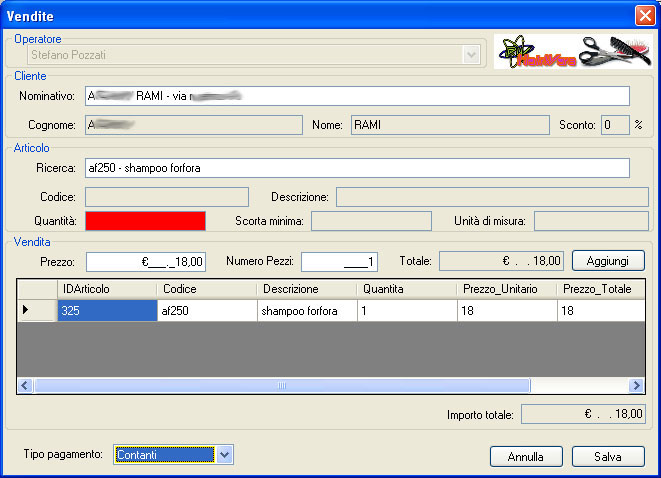This screenshot has height=478, width=661.
Task: Click the Annulla button
Action: (x=526, y=457)
